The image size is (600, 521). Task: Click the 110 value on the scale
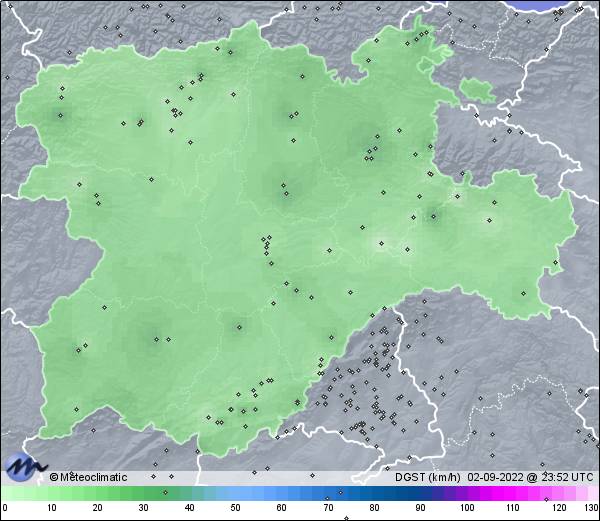click(513, 508)
